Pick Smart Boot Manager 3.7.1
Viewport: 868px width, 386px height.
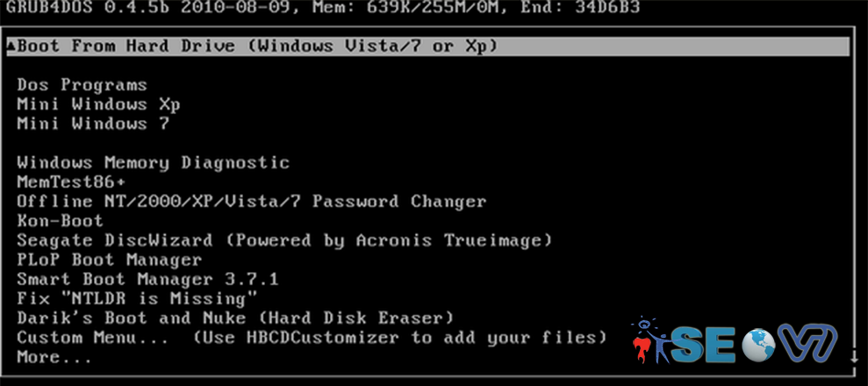tap(147, 279)
